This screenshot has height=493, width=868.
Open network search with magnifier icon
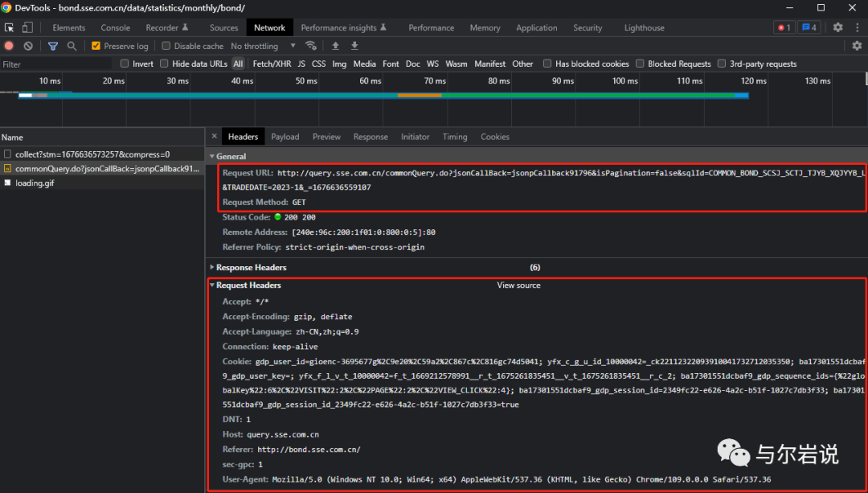[x=72, y=46]
